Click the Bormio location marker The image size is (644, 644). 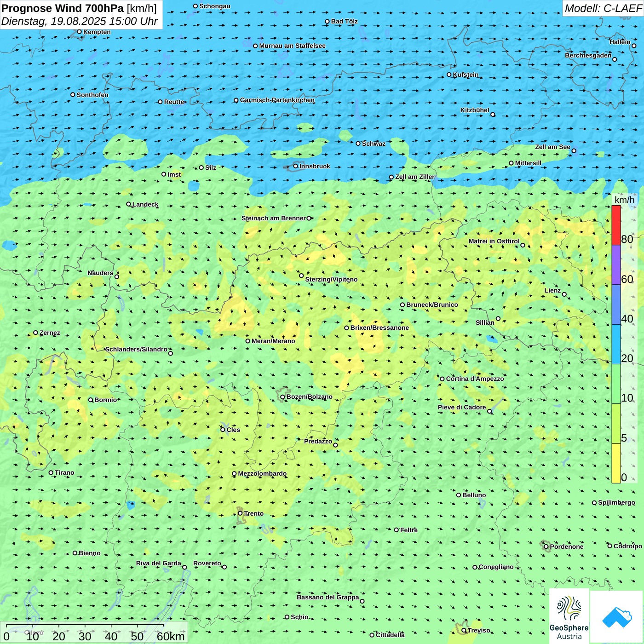tap(91, 400)
